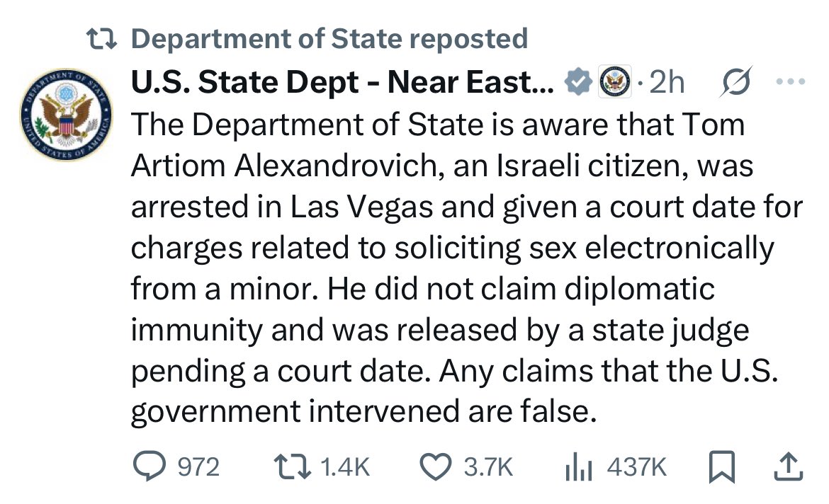Click the State Department affiliation badge
The width and height of the screenshot is (829, 504).
[x=615, y=81]
